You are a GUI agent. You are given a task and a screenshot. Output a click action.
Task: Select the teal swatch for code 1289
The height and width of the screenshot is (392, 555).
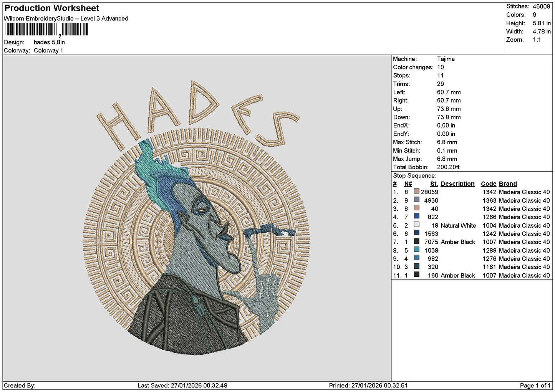(416, 250)
